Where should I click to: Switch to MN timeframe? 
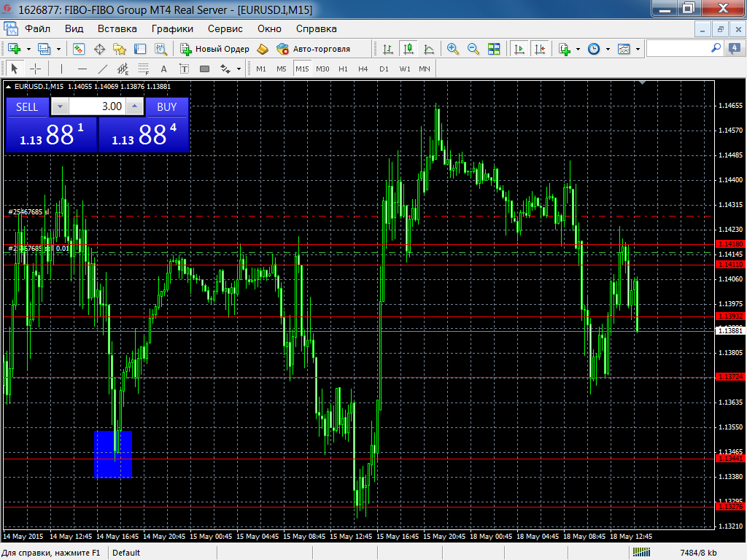pos(425,69)
